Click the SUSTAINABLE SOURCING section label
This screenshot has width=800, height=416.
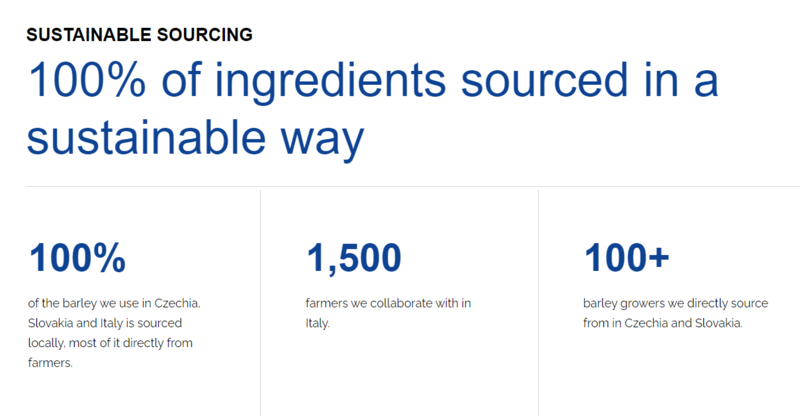pyautogui.click(x=139, y=35)
